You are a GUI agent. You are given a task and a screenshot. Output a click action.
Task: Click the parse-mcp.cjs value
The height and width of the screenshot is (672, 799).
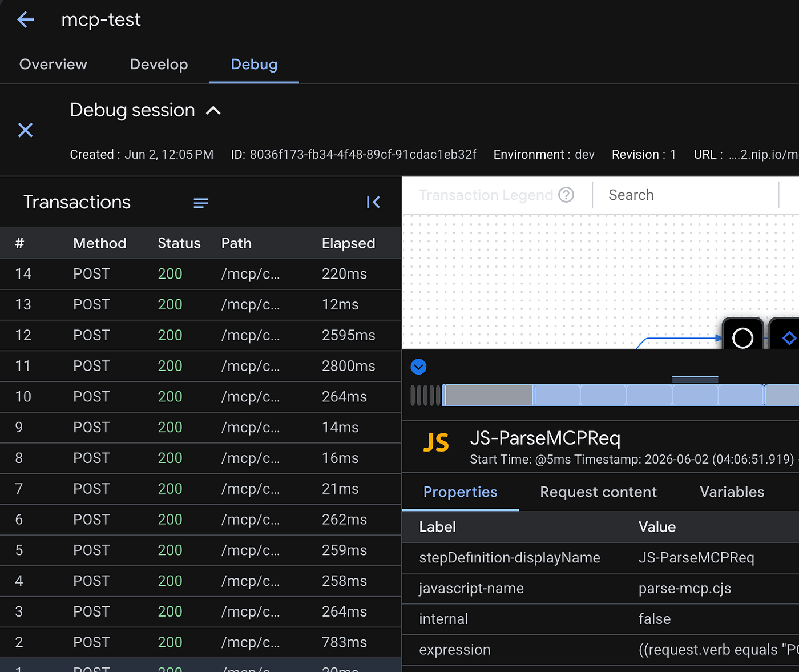point(685,589)
